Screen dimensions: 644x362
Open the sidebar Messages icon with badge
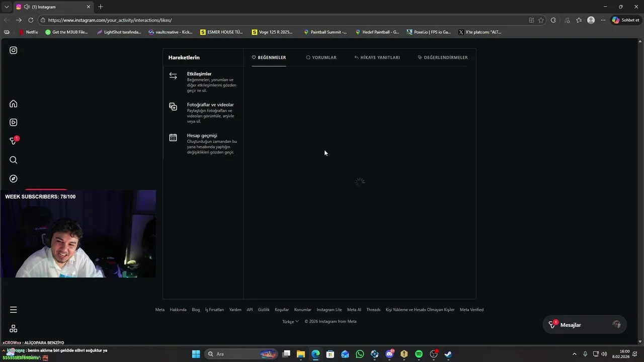14,141
